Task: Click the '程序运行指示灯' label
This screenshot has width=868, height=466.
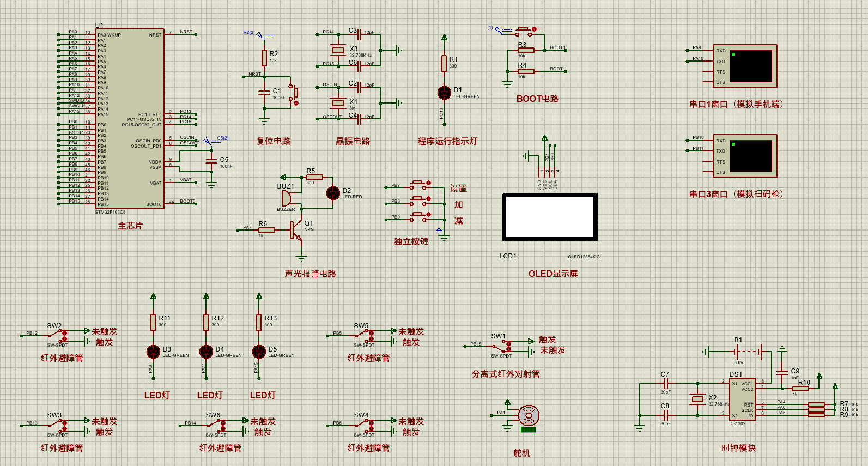Action: click(447, 141)
